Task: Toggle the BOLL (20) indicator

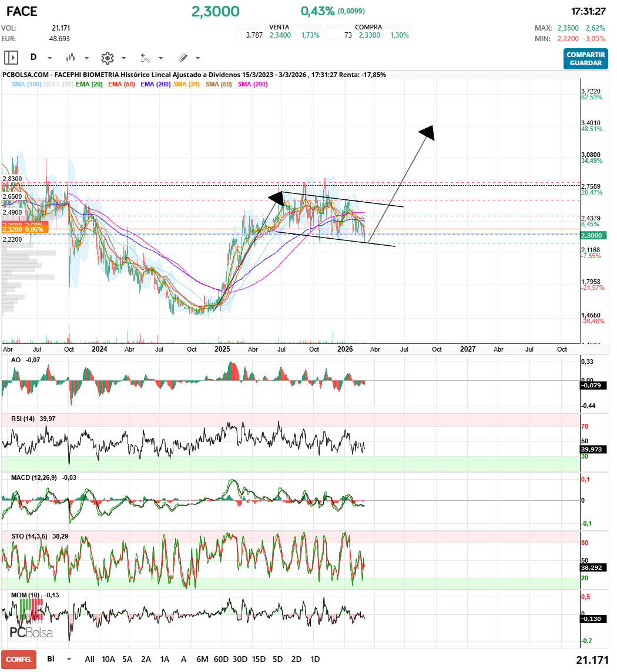Action: point(59,85)
